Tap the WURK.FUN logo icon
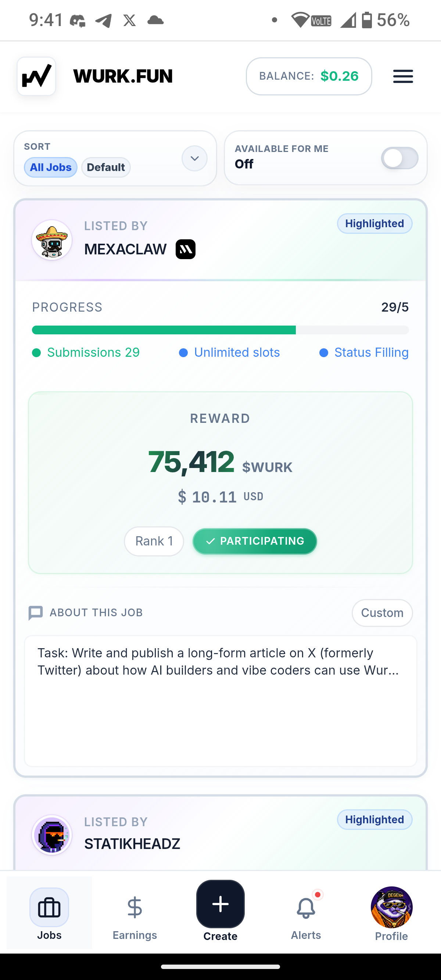 pos(36,76)
